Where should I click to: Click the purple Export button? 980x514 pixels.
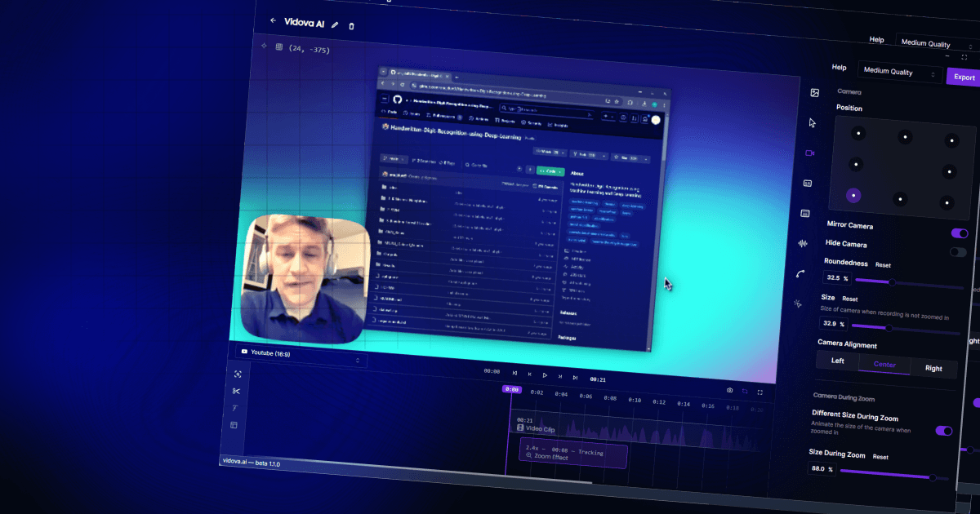964,78
